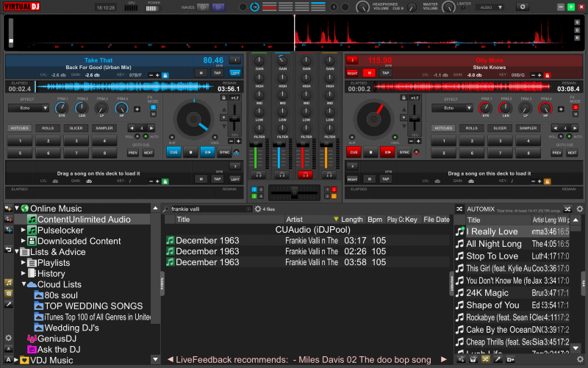Viewport: 588px width, 368px height.
Task: Expand the Downloaded Content node
Action: point(24,241)
